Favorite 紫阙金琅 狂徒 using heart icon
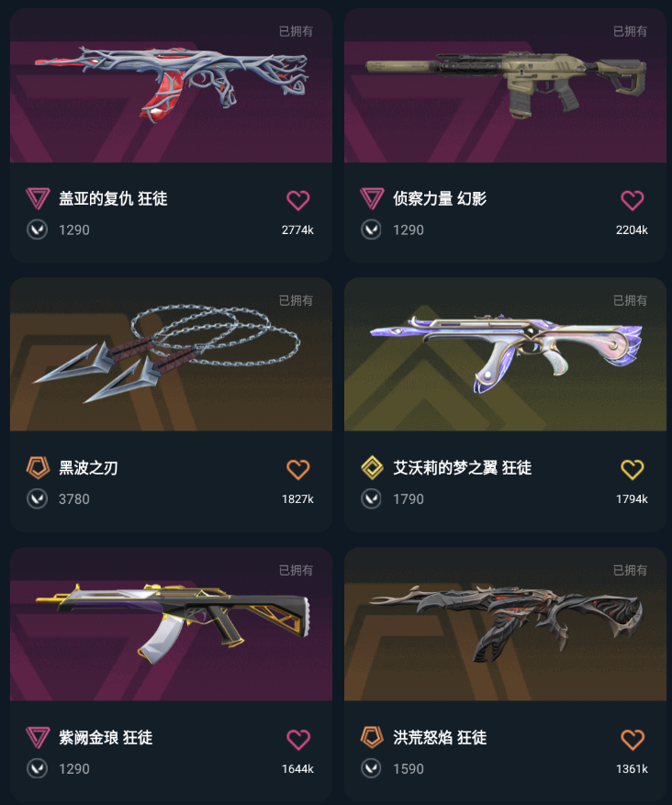 pos(297,740)
